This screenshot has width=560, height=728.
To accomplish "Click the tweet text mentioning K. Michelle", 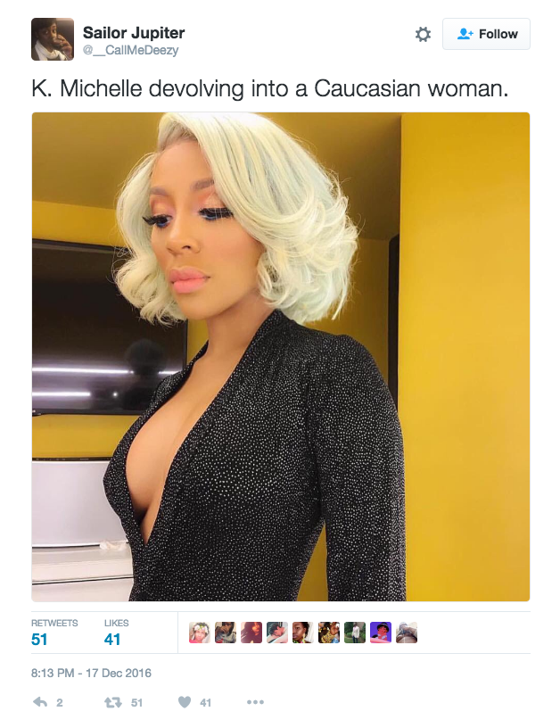I will click(270, 88).
